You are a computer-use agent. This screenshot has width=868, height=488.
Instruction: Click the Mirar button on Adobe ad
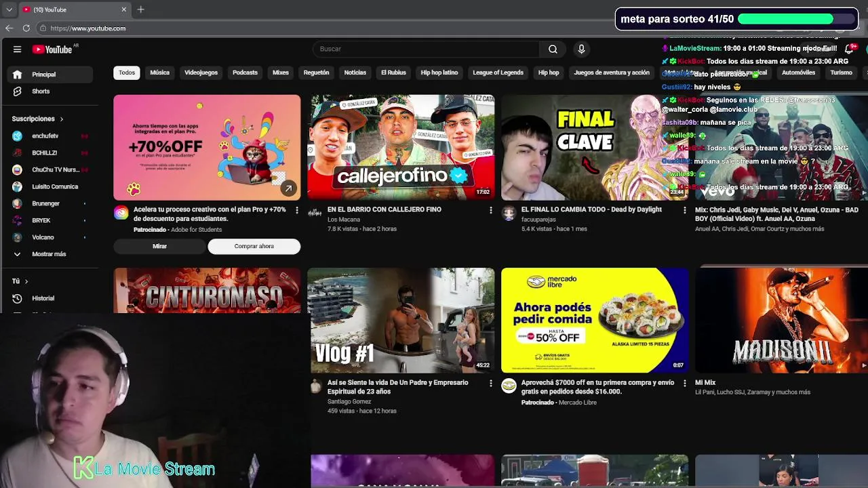(159, 246)
